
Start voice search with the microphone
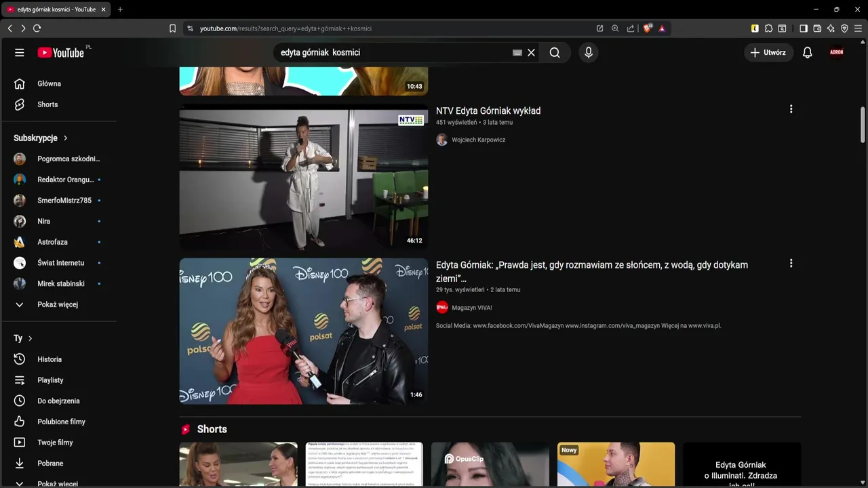click(589, 53)
